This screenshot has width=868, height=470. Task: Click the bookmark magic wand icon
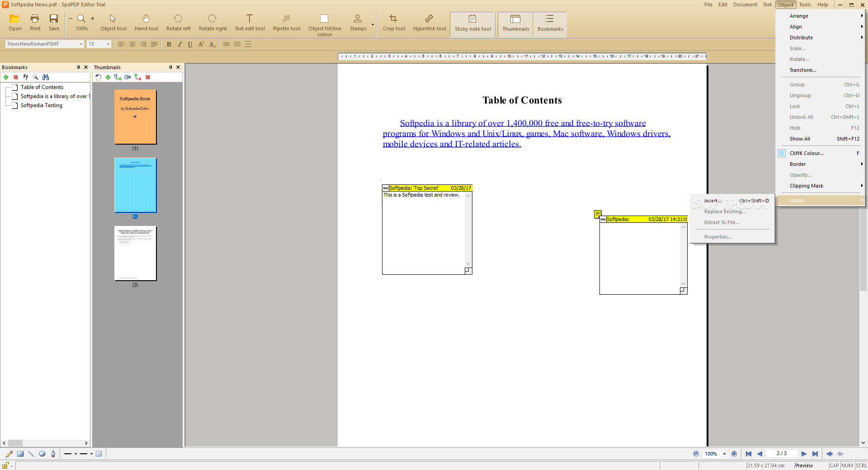36,77
